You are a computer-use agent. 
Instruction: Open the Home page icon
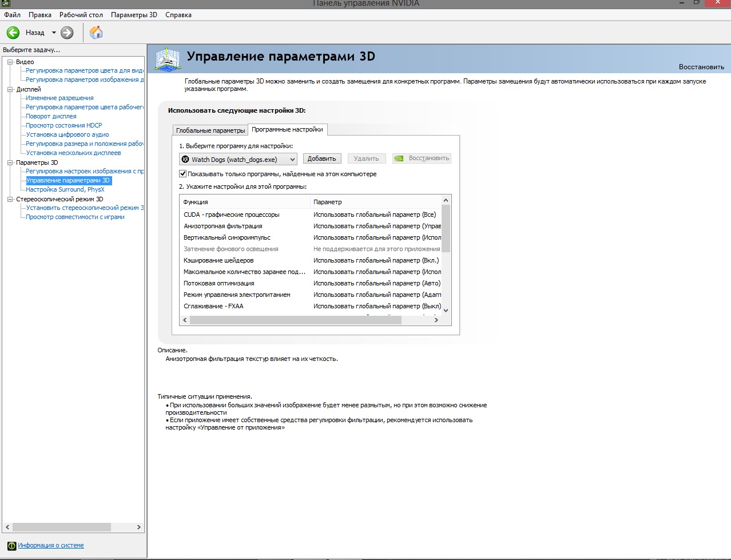click(96, 33)
